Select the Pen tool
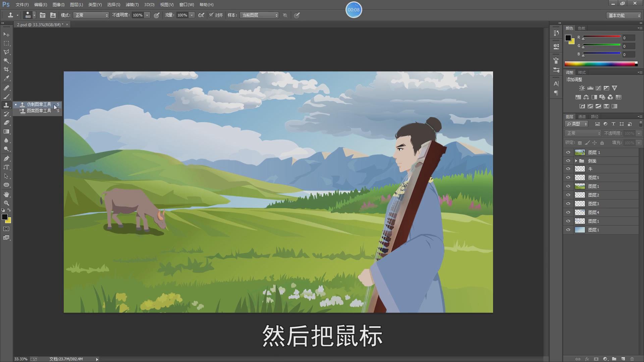This screenshot has width=644, height=362. point(6,159)
